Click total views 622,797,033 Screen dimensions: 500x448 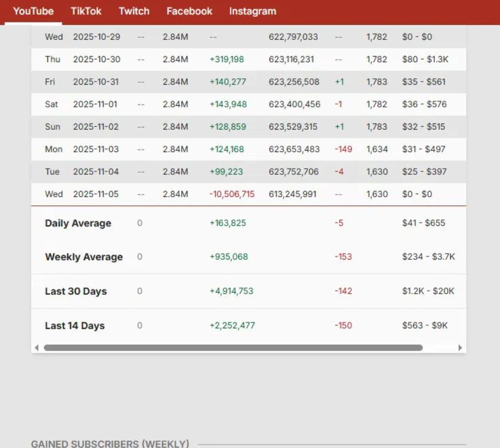coord(293,37)
